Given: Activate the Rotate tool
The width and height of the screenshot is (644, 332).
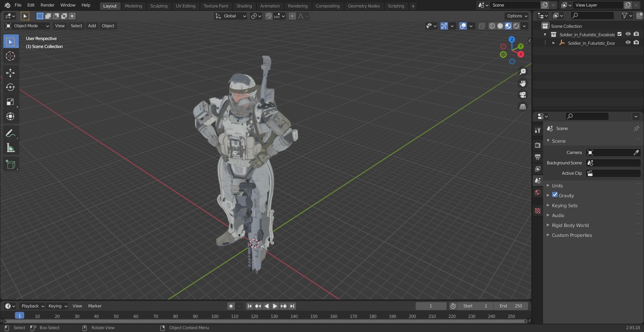Looking at the screenshot, I should click(10, 87).
